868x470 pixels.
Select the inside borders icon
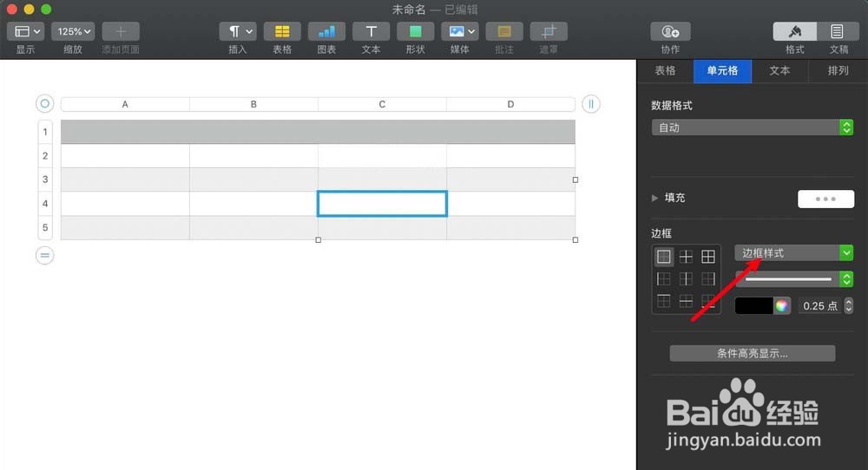point(686,257)
